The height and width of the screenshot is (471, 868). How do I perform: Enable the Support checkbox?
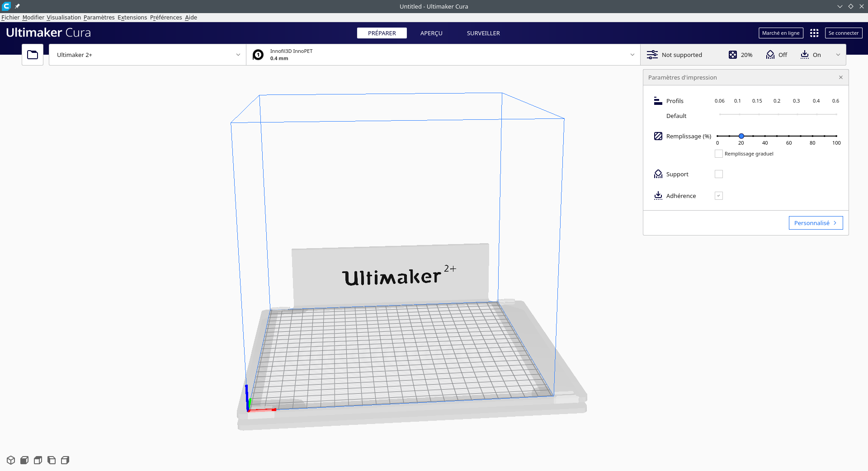[x=719, y=174]
